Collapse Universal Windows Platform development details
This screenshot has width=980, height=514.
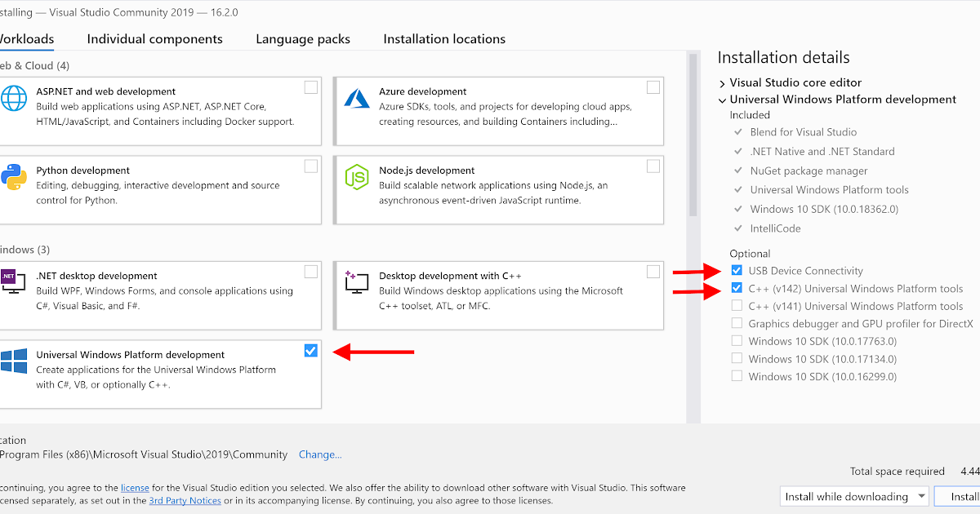click(x=723, y=100)
